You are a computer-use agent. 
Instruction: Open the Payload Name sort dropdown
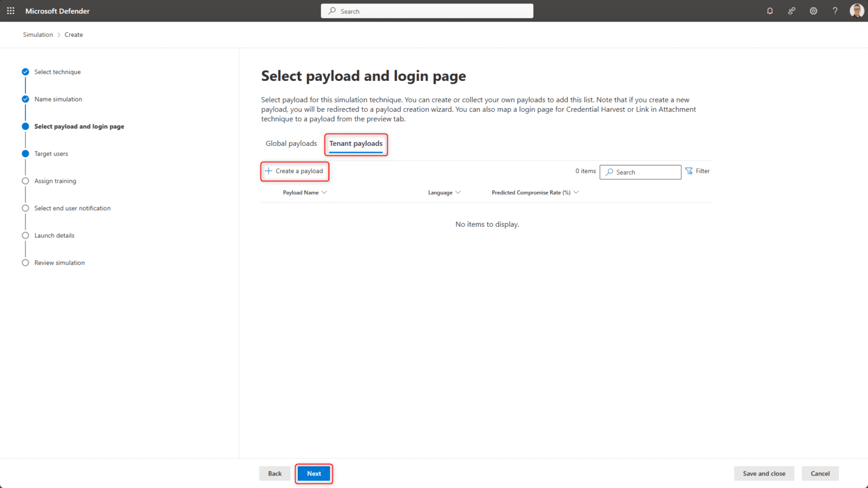pos(324,192)
